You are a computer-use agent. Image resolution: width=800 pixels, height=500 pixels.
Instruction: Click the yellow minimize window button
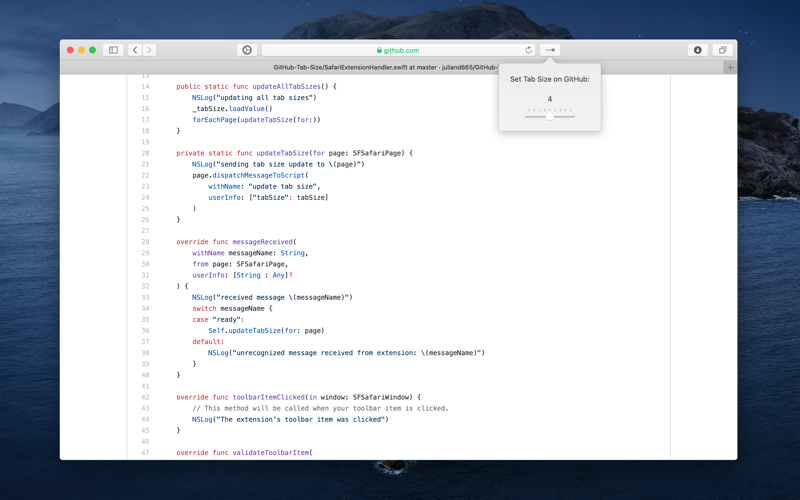coord(81,50)
